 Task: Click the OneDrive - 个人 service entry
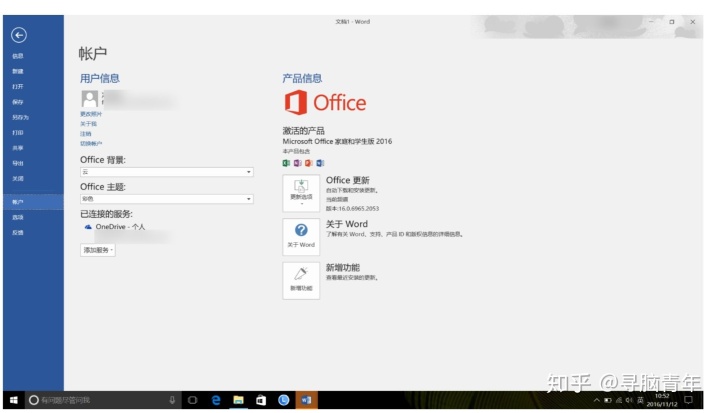[x=115, y=227]
